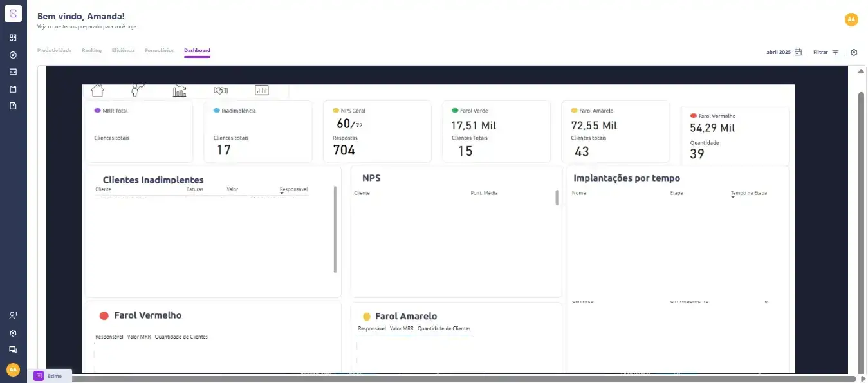Click the Pont. Média column header
This screenshot has height=383, width=868.
[x=484, y=193]
